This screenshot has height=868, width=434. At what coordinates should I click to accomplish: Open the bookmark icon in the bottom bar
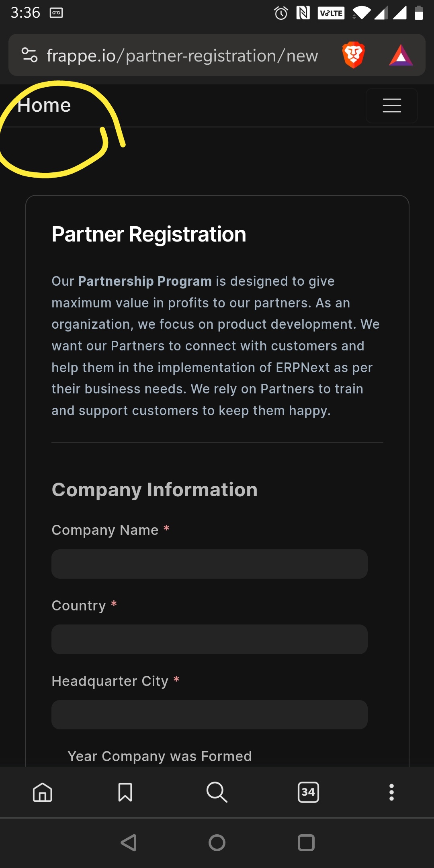tap(125, 792)
